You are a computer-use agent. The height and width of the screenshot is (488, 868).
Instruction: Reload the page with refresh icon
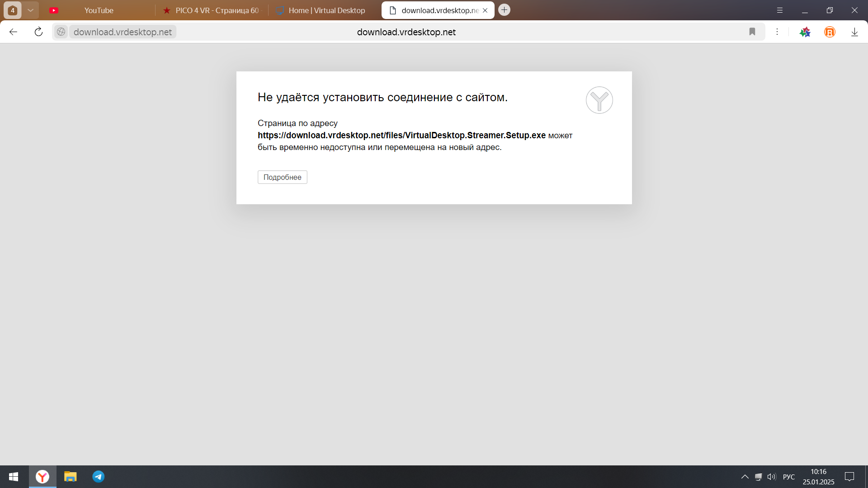point(38,32)
